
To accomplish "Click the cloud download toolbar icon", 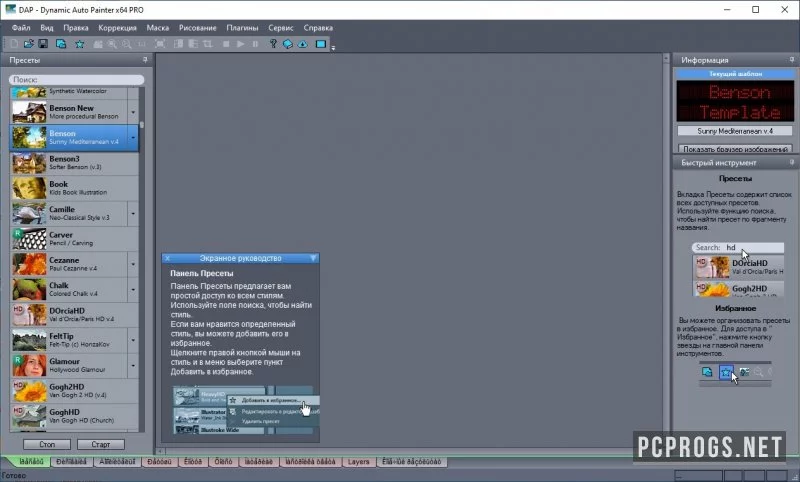I will (x=303, y=44).
